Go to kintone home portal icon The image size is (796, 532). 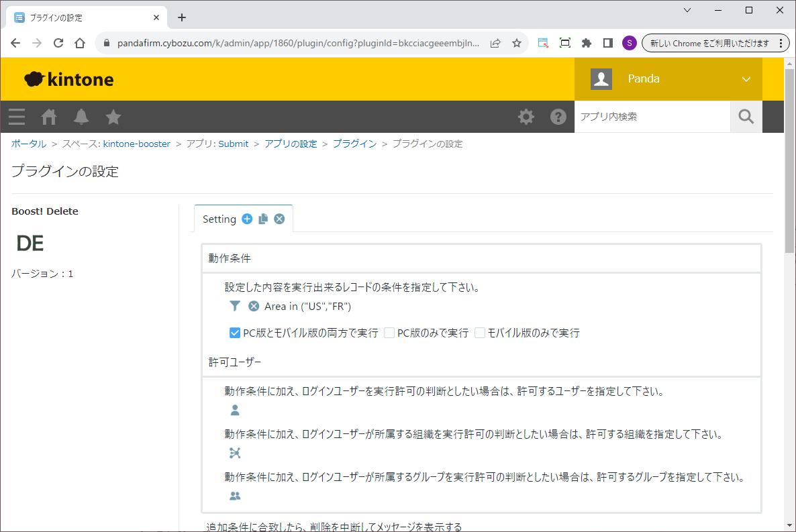pyautogui.click(x=49, y=117)
